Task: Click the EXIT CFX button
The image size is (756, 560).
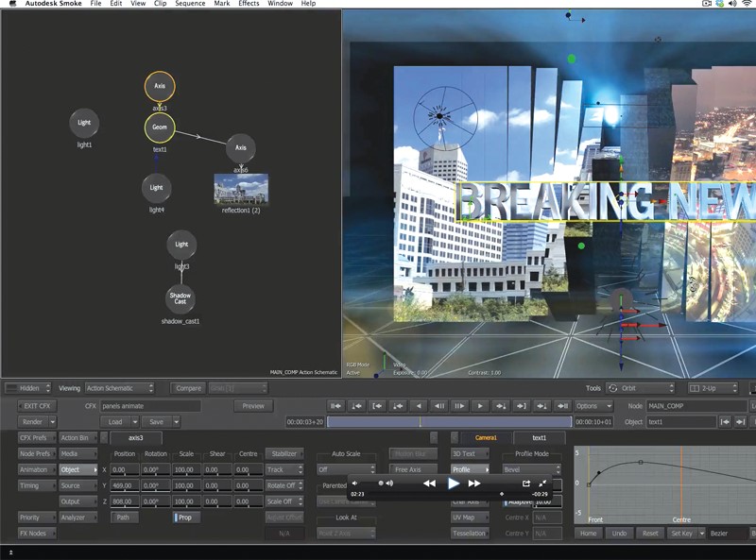Action: 37,406
